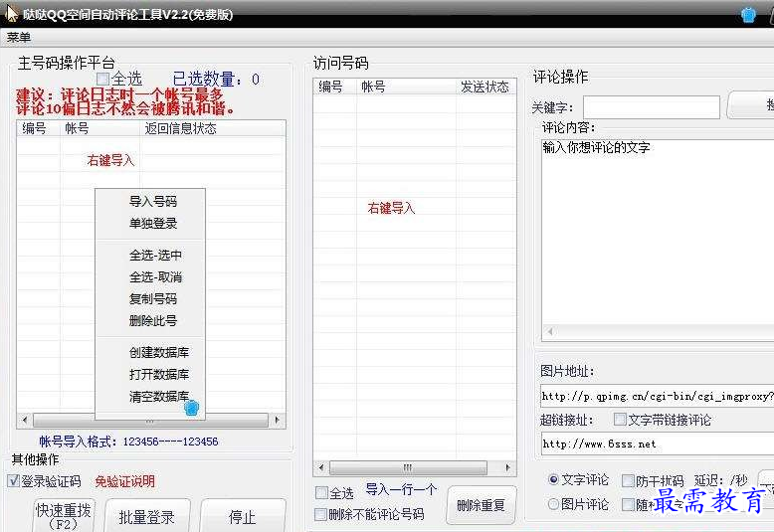
Task: Enable 防干扰码 checkbox
Action: (x=628, y=480)
